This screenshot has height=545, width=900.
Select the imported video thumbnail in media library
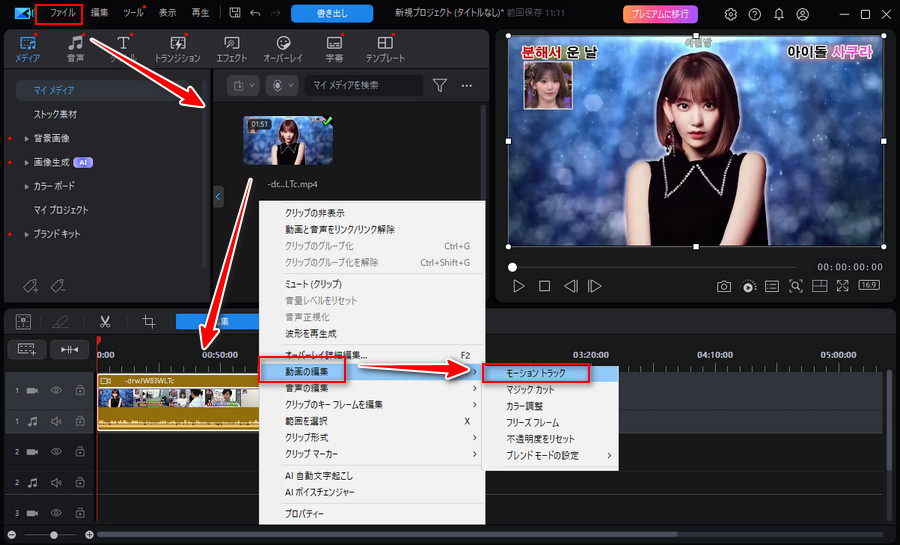tap(288, 141)
